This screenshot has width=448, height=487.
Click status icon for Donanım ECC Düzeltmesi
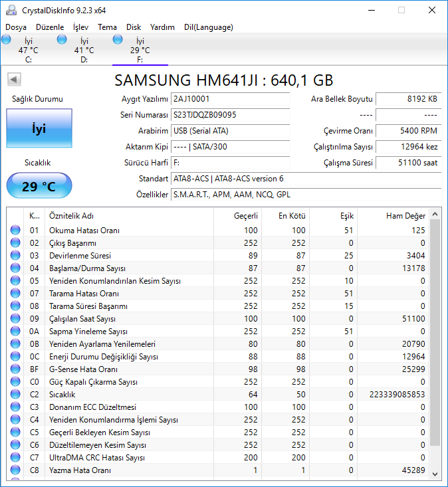(x=15, y=407)
